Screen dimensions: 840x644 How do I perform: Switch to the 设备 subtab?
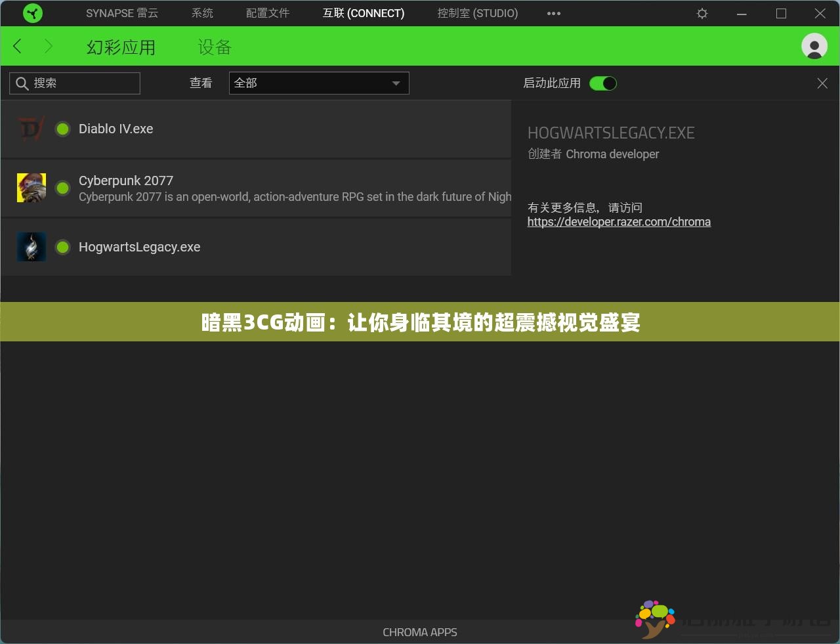pyautogui.click(x=215, y=47)
